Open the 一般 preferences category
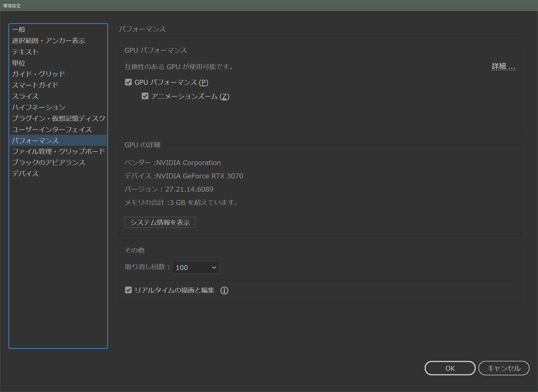Screen dimensions: 538x392 58,30
